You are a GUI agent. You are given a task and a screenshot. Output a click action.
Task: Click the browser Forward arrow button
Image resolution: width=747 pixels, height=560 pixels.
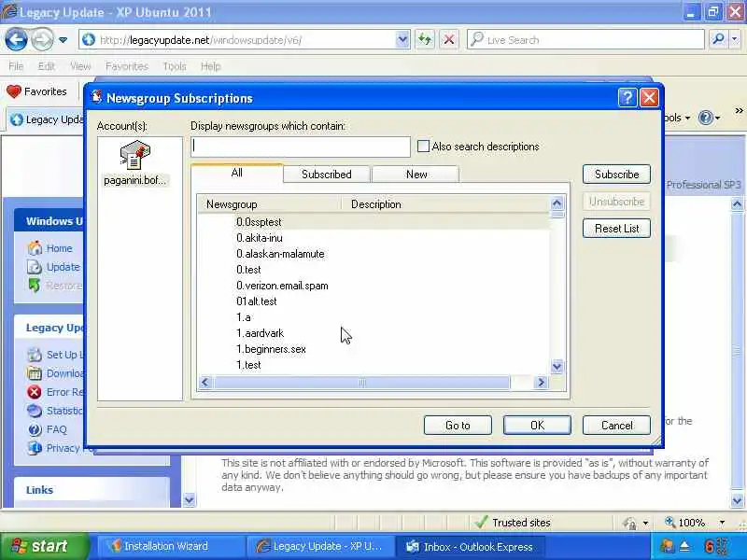click(x=42, y=40)
